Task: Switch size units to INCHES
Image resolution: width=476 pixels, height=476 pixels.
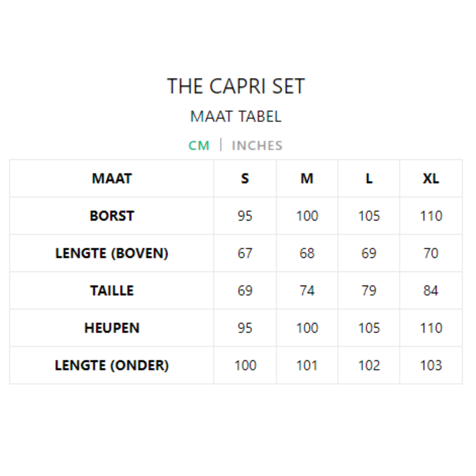Action: (x=257, y=145)
